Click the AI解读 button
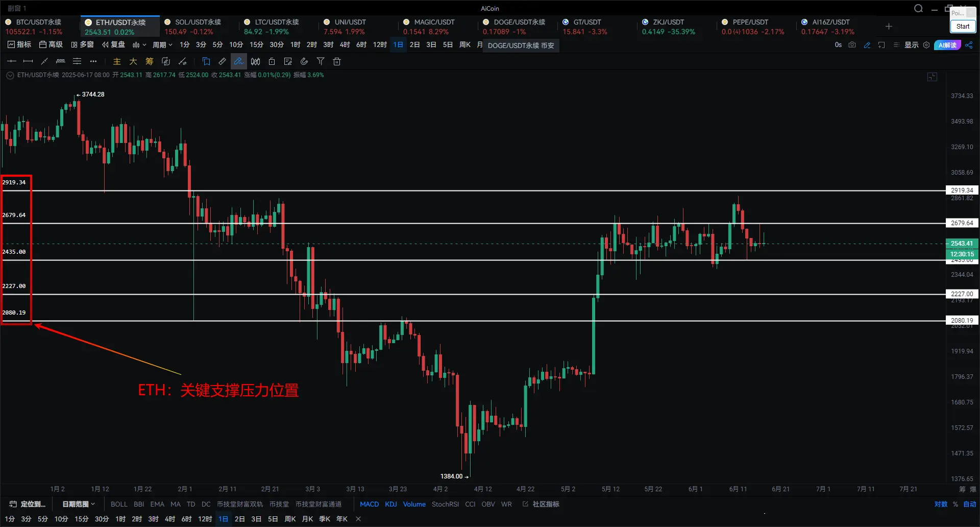 tap(947, 45)
